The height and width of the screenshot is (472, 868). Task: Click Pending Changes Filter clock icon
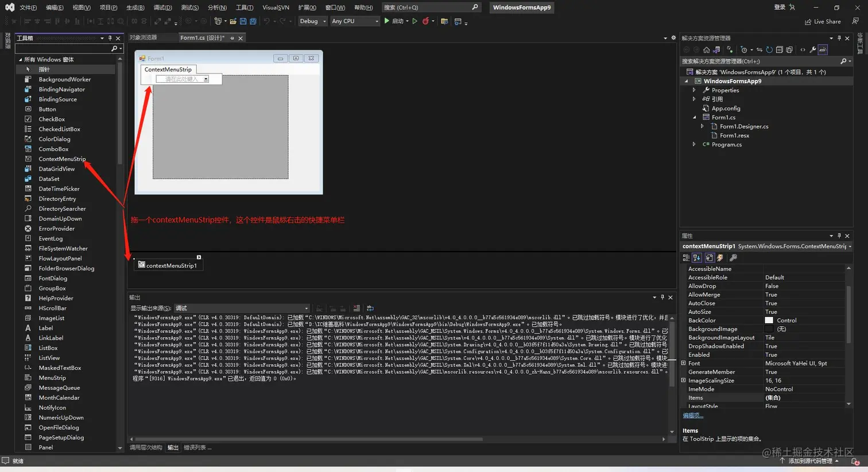click(744, 49)
